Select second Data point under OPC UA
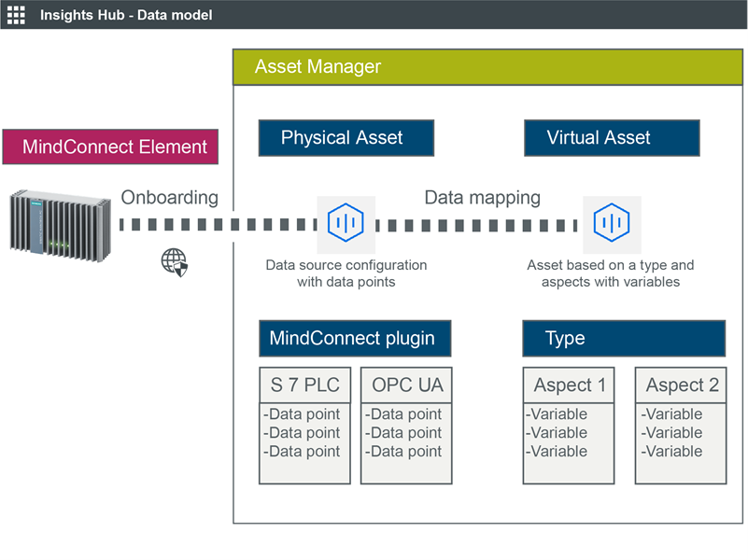Viewport: 748px width, 560px height. pos(403,433)
